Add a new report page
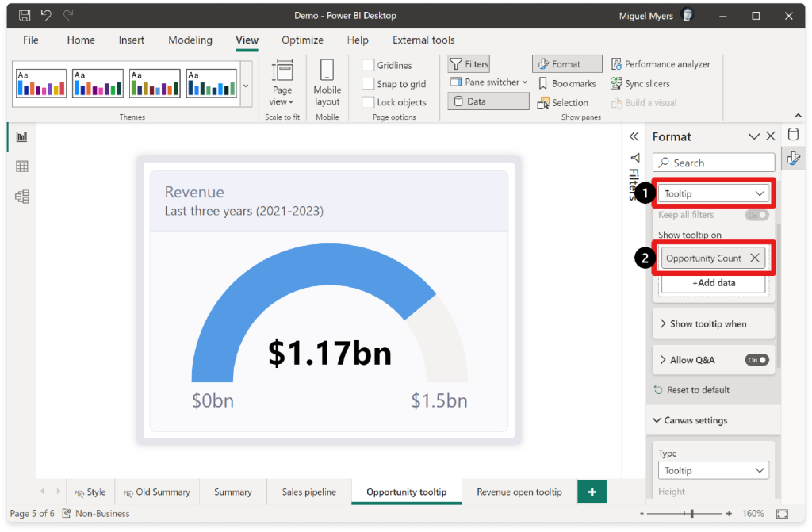This screenshot has width=812, height=532. [x=592, y=492]
